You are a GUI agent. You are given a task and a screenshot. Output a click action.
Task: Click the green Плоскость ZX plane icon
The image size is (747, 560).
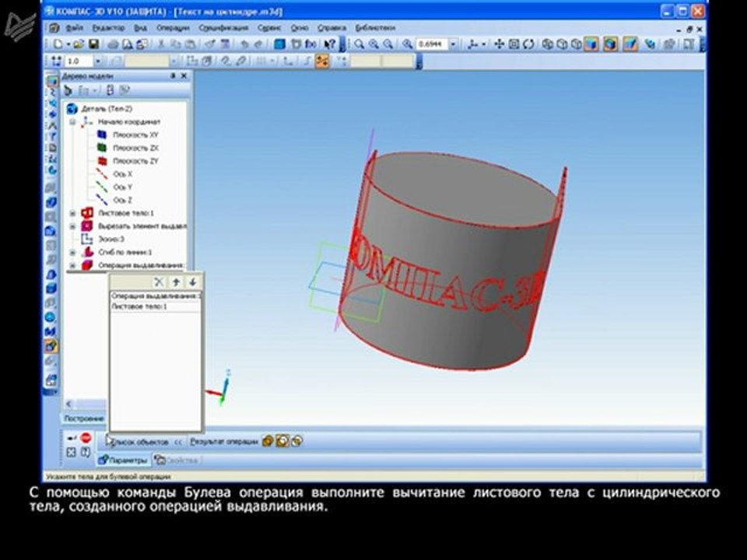pos(102,148)
